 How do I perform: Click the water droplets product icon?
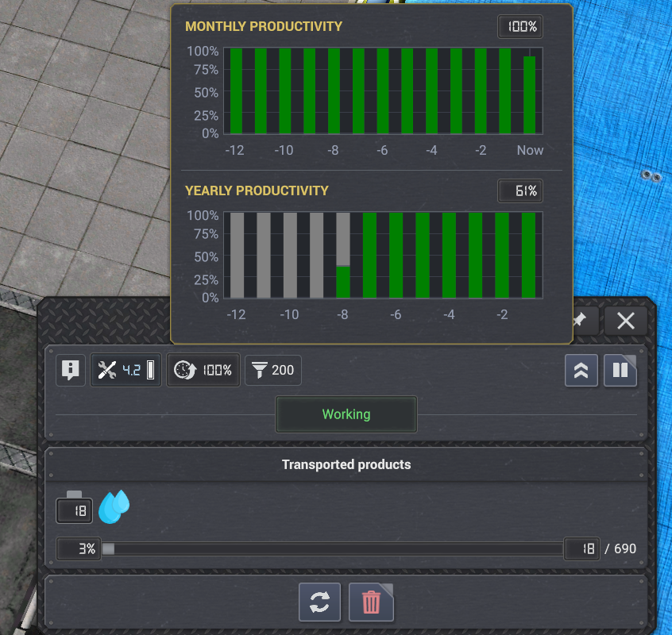114,506
